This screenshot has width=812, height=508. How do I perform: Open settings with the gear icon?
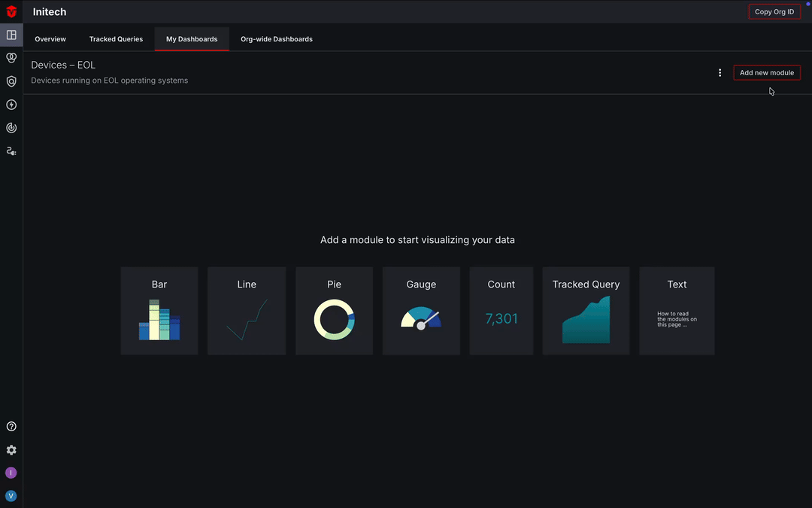11,449
